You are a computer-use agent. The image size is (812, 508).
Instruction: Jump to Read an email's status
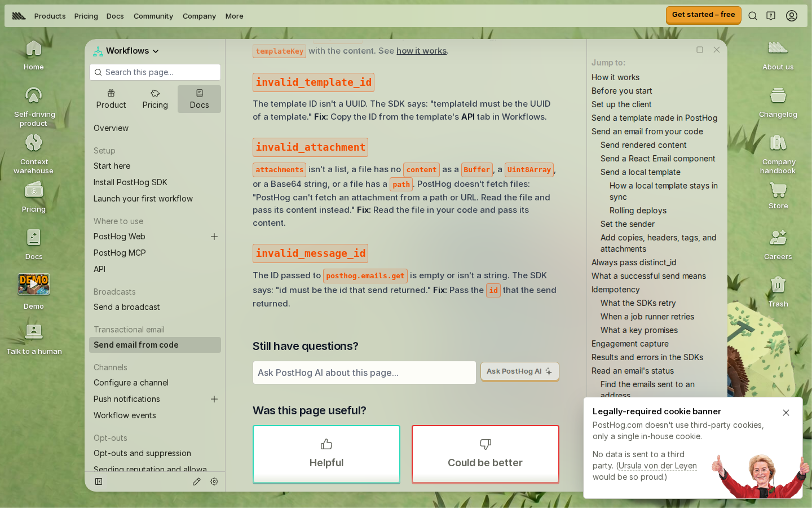click(x=633, y=371)
